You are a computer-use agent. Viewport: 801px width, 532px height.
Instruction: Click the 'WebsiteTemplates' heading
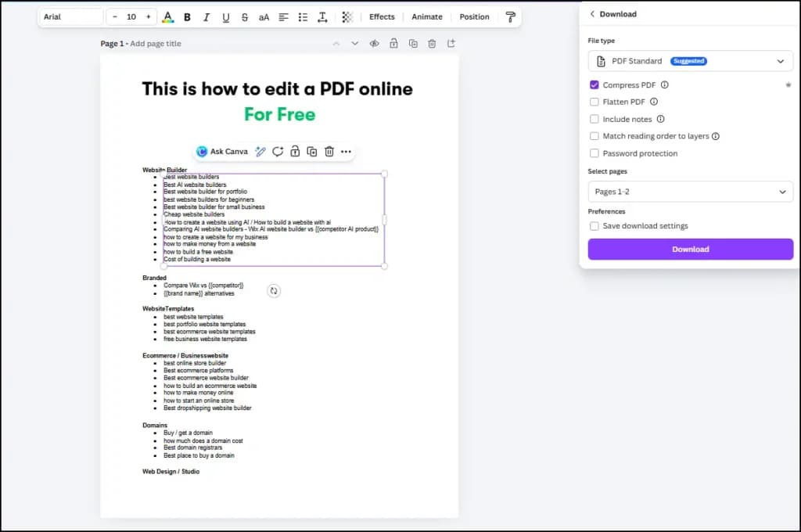(168, 309)
